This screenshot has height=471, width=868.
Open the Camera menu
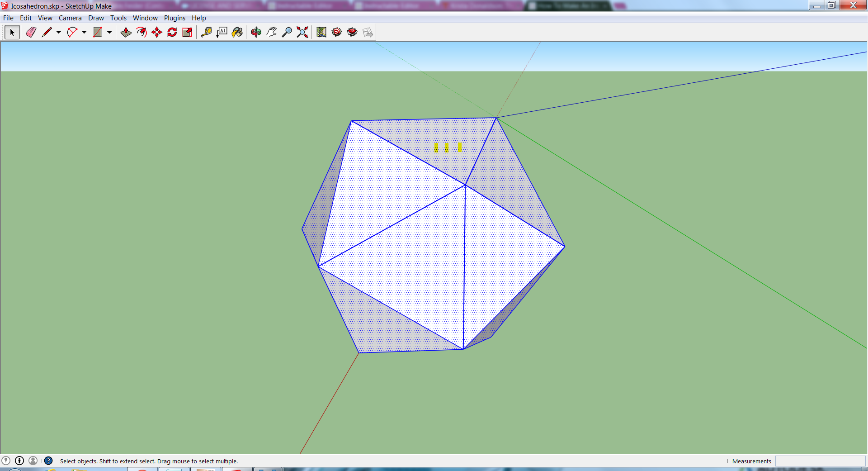click(x=70, y=18)
